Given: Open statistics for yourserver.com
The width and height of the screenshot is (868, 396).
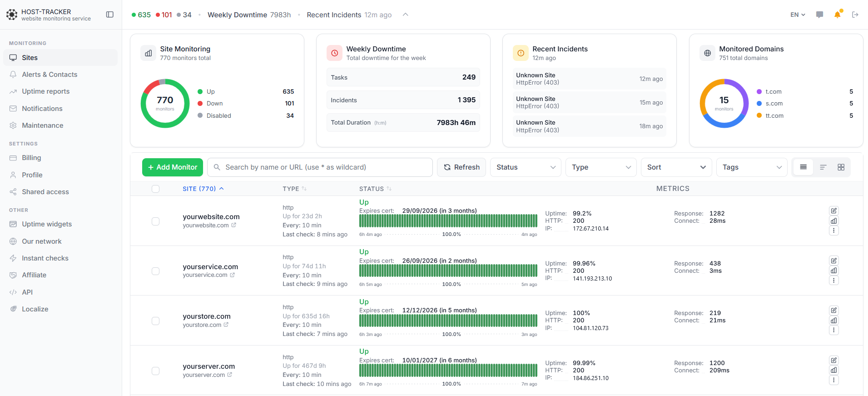Looking at the screenshot, I should click(834, 370).
